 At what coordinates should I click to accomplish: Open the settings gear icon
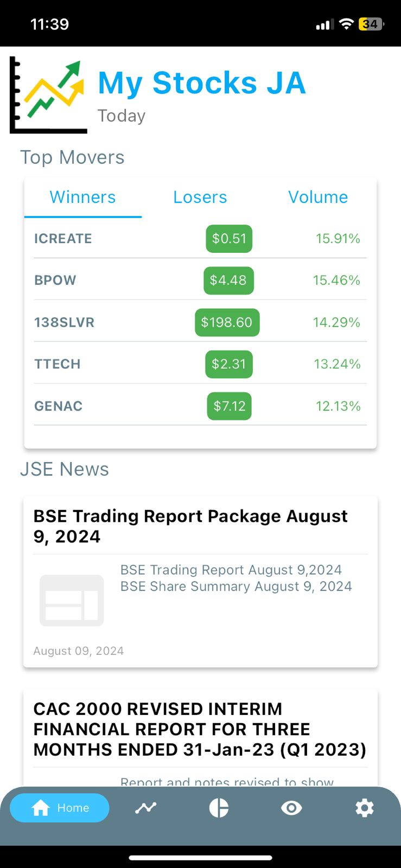[364, 808]
